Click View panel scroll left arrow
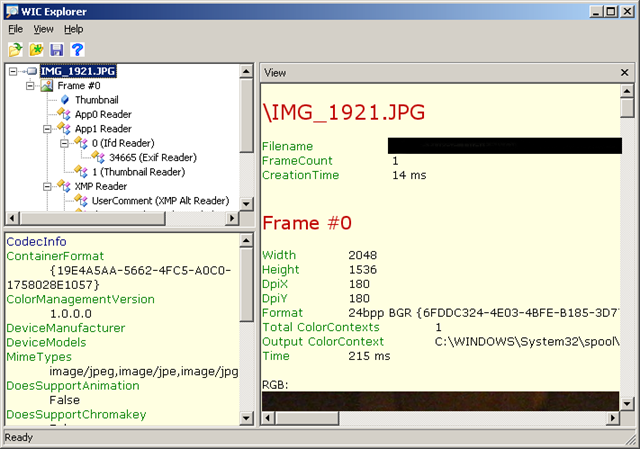This screenshot has height=449, width=640. point(268,418)
